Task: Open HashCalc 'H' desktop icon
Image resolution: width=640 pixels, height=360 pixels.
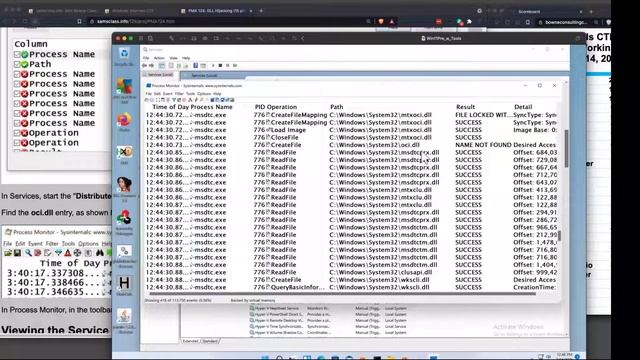Action: (124, 285)
